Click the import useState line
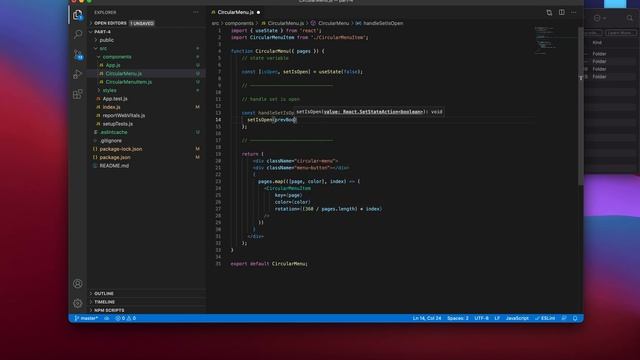The width and height of the screenshot is (640, 360). click(276, 31)
